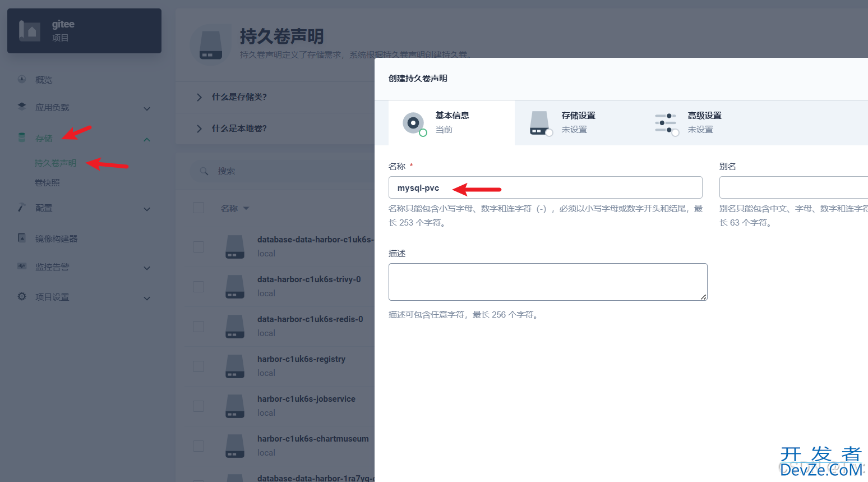Open the 持久卷声明 submenu item
Viewport: 868px width, 482px height.
coord(56,163)
